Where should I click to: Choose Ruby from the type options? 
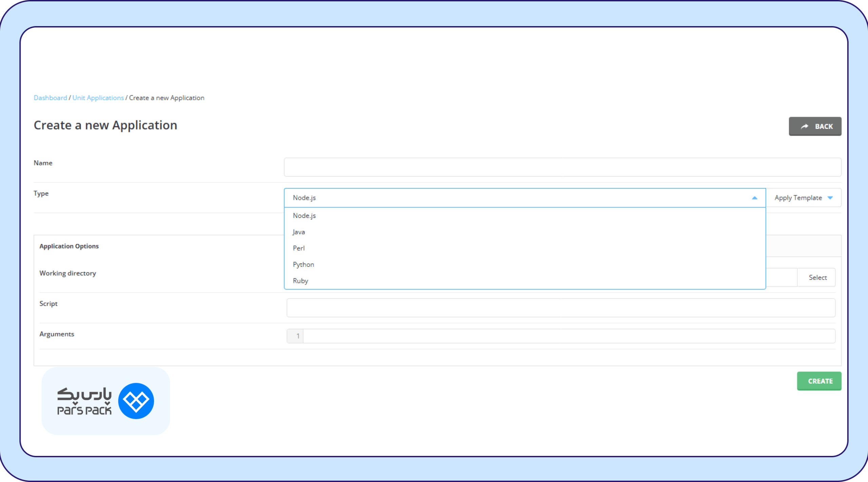tap(300, 281)
